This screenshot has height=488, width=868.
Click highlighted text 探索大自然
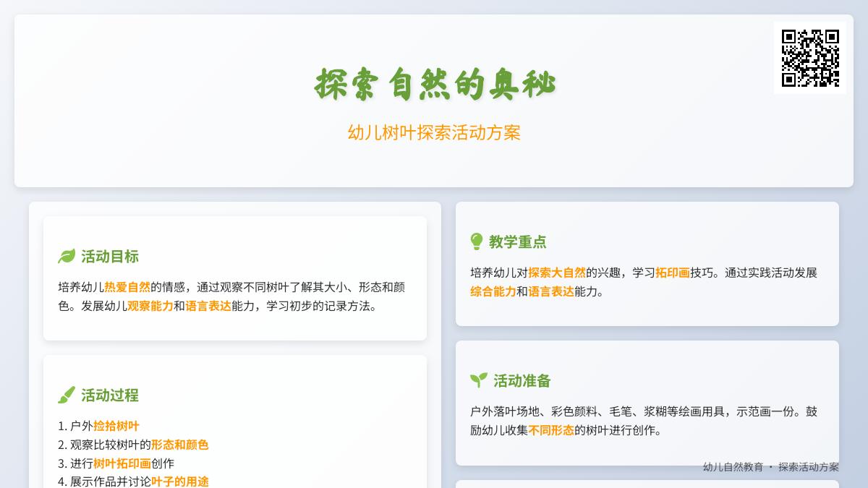557,273
